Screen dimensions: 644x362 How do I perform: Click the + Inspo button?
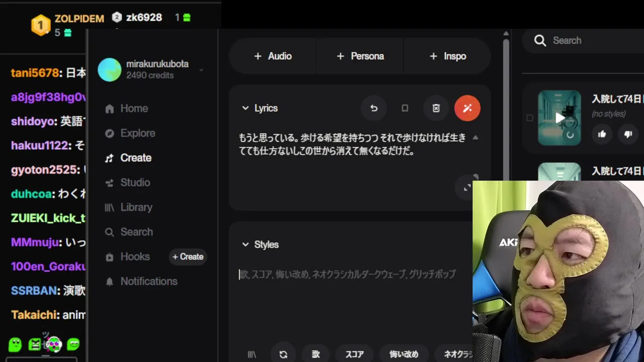pyautogui.click(x=447, y=56)
